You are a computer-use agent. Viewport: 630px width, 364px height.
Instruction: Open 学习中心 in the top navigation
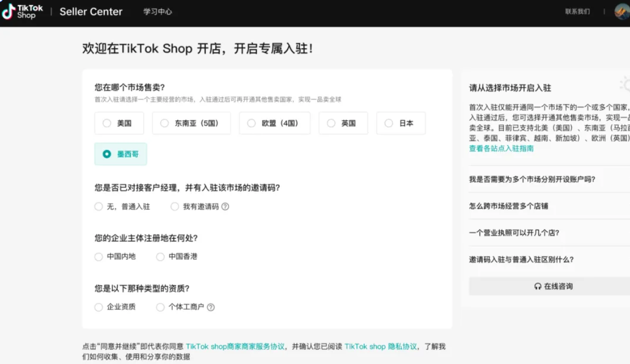[x=158, y=11]
